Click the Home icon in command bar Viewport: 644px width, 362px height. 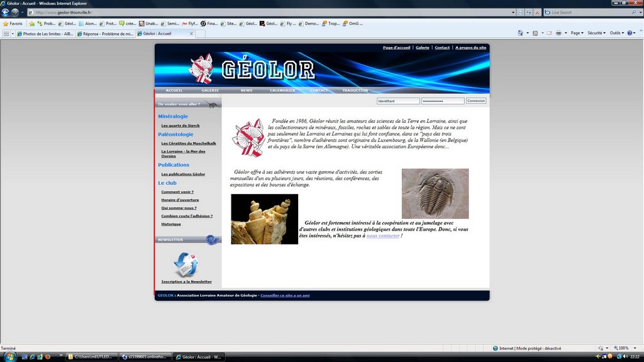click(x=520, y=33)
